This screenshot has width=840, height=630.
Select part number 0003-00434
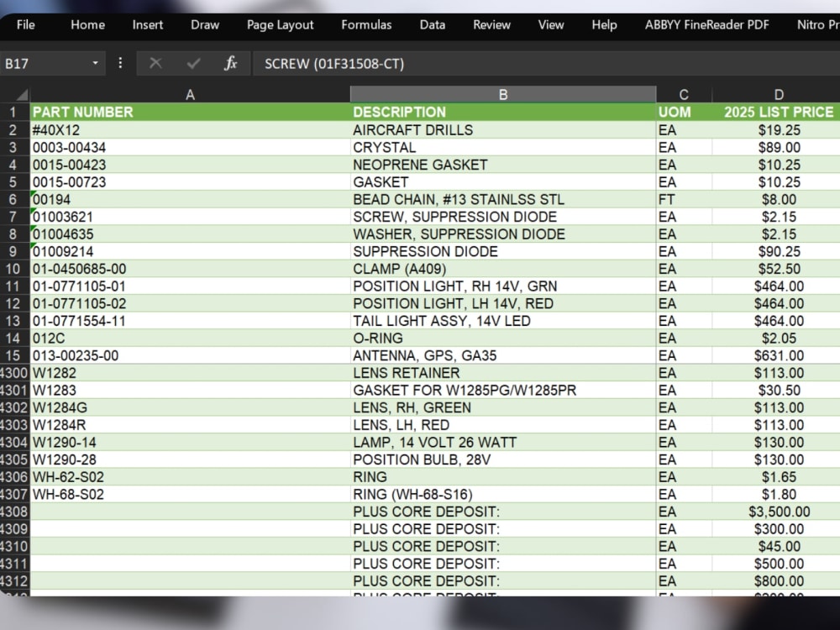pos(190,147)
